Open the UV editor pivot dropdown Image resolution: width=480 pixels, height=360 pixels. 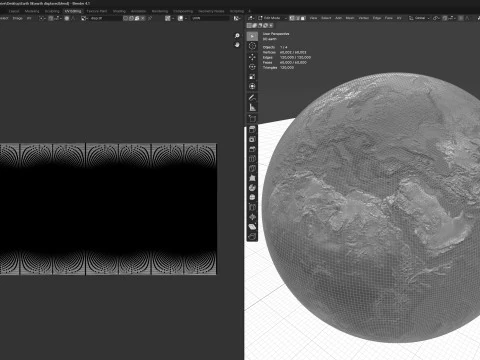(42, 18)
